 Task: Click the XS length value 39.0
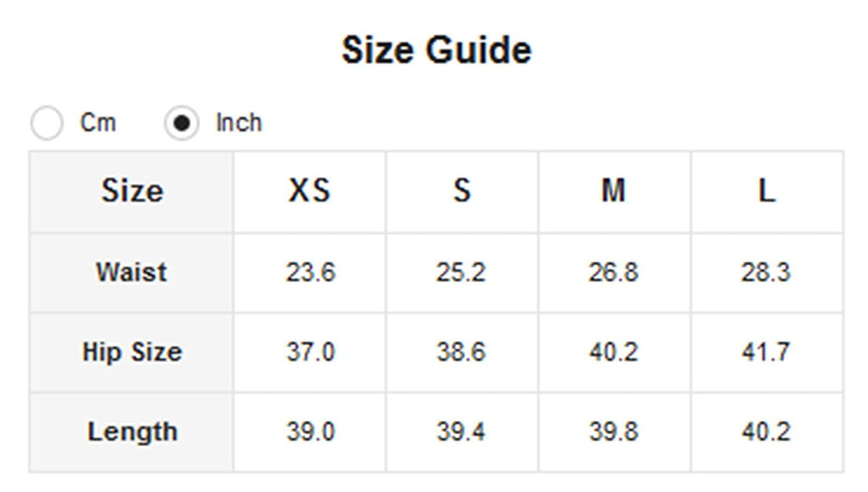coord(310,432)
